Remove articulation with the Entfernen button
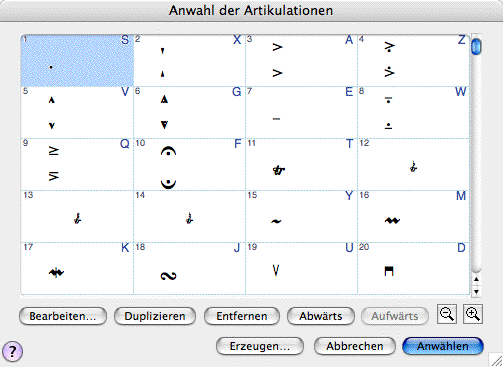The width and height of the screenshot is (503, 367). pyautogui.click(x=242, y=316)
